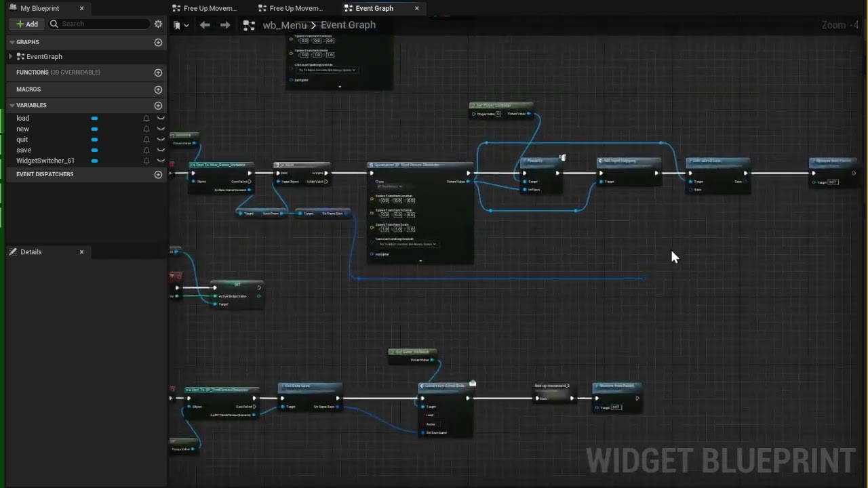Add a new macro with plus icon
868x488 pixels.
click(158, 89)
